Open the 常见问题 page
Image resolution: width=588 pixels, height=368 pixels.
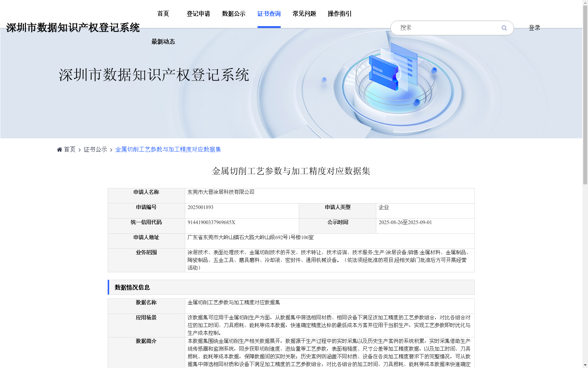click(304, 14)
